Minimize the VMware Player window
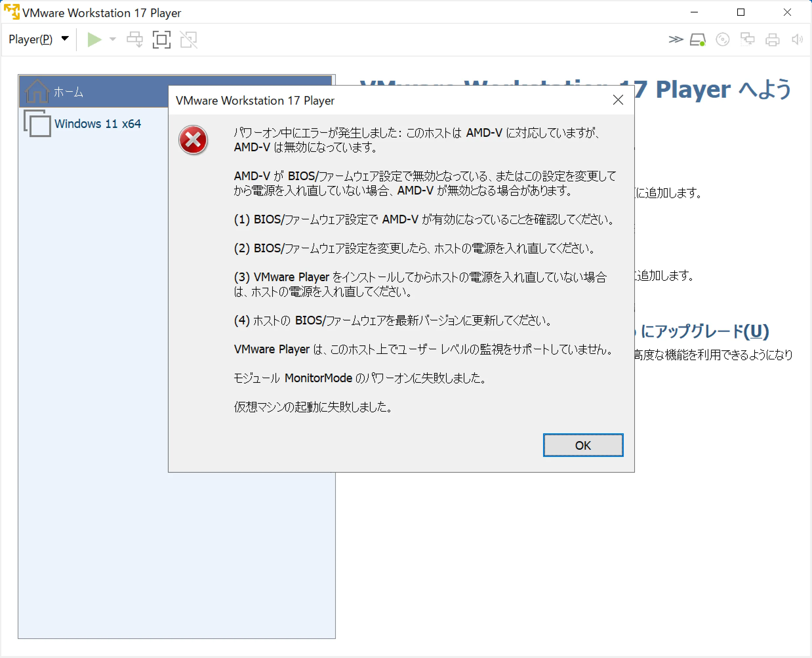 (x=694, y=12)
